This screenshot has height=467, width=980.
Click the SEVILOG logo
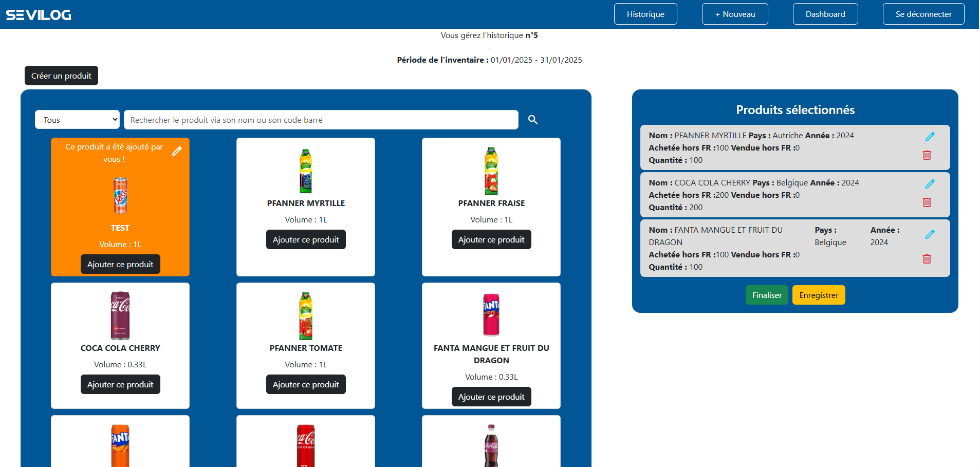pos(39,15)
